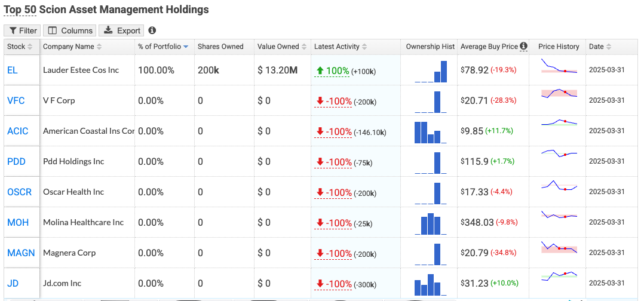Sort by Value Owned sort arrows
This screenshot has height=301, width=644.
[x=304, y=47]
